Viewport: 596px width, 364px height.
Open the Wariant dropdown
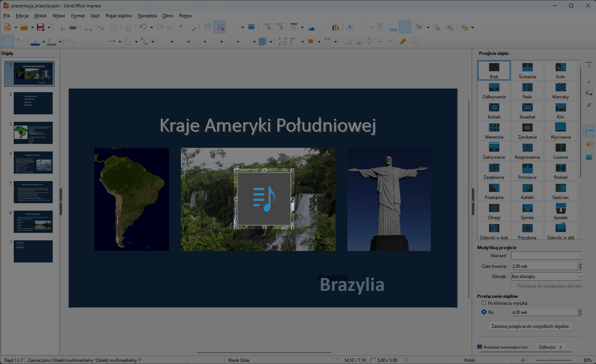(579, 256)
